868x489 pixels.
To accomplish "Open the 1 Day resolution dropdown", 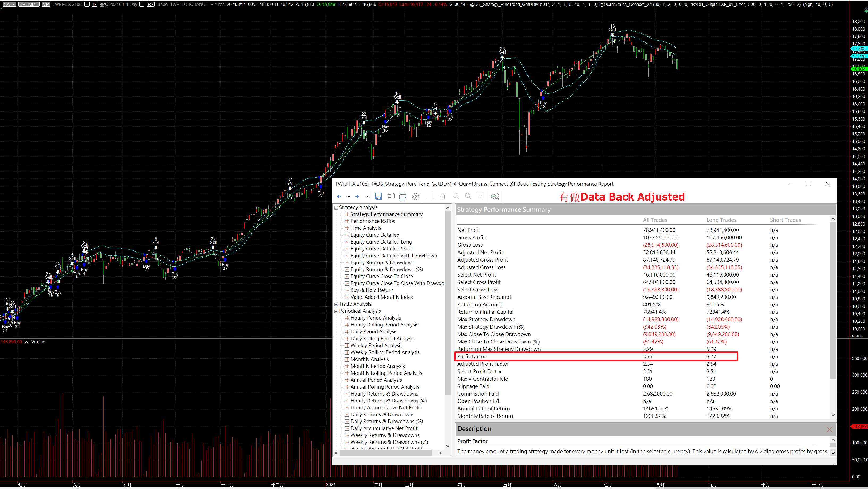I will pos(142,4).
